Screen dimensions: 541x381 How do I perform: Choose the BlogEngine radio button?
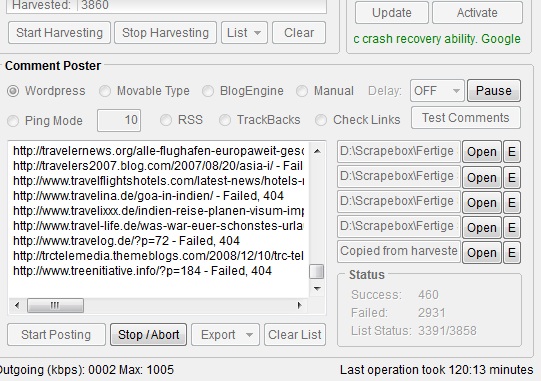pyautogui.click(x=208, y=91)
